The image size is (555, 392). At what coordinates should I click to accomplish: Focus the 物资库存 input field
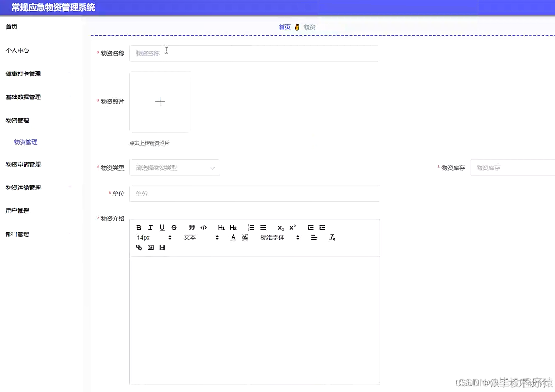click(513, 168)
